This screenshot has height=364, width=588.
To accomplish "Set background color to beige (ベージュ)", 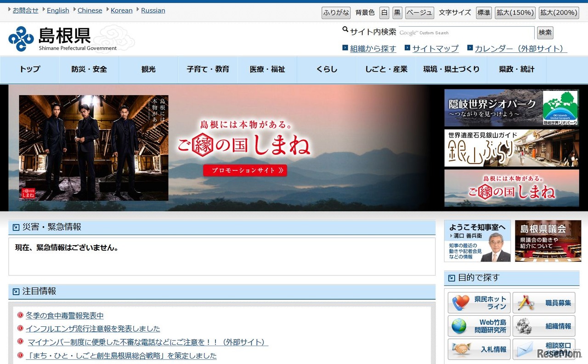I will tap(419, 13).
